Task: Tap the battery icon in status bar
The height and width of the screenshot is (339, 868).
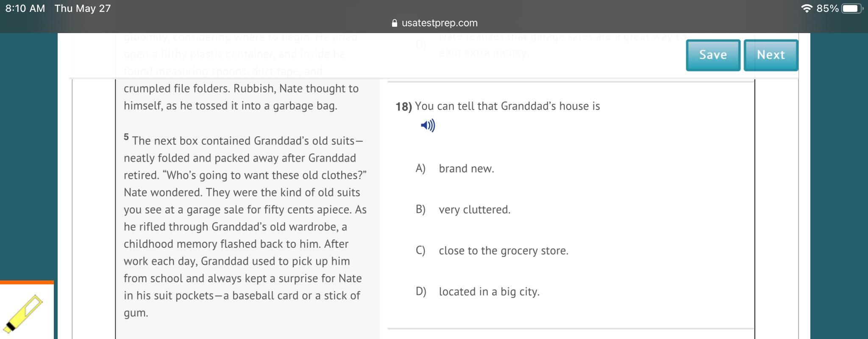Action: tap(852, 8)
